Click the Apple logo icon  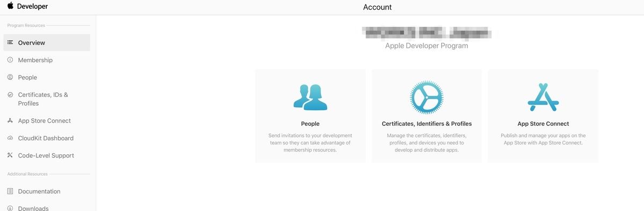pyautogui.click(x=11, y=6)
